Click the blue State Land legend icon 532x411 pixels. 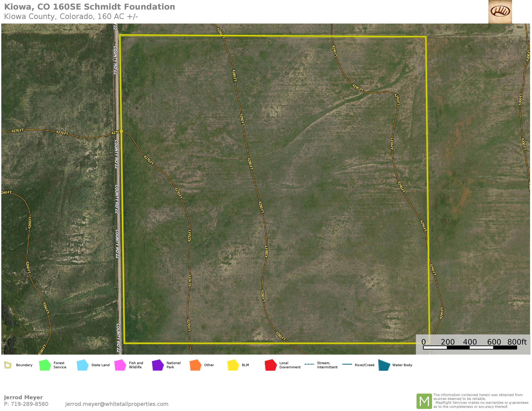point(82,365)
